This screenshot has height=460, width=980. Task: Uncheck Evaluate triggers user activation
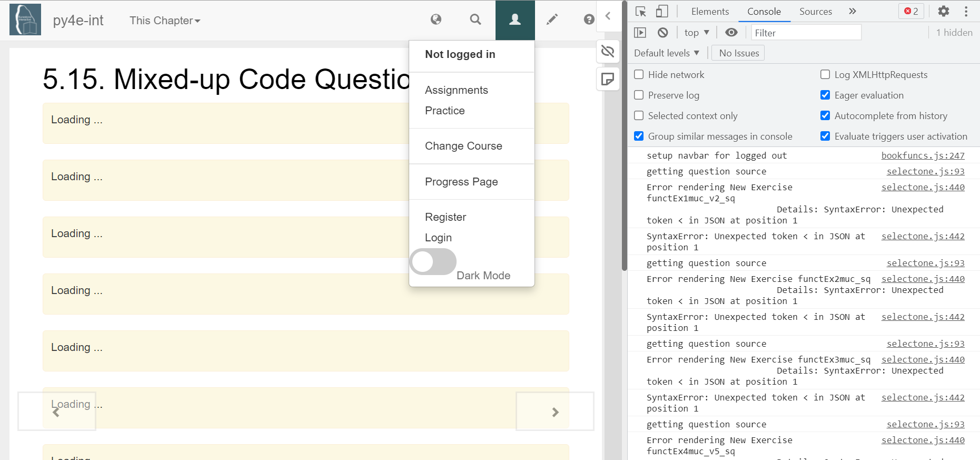pos(825,136)
